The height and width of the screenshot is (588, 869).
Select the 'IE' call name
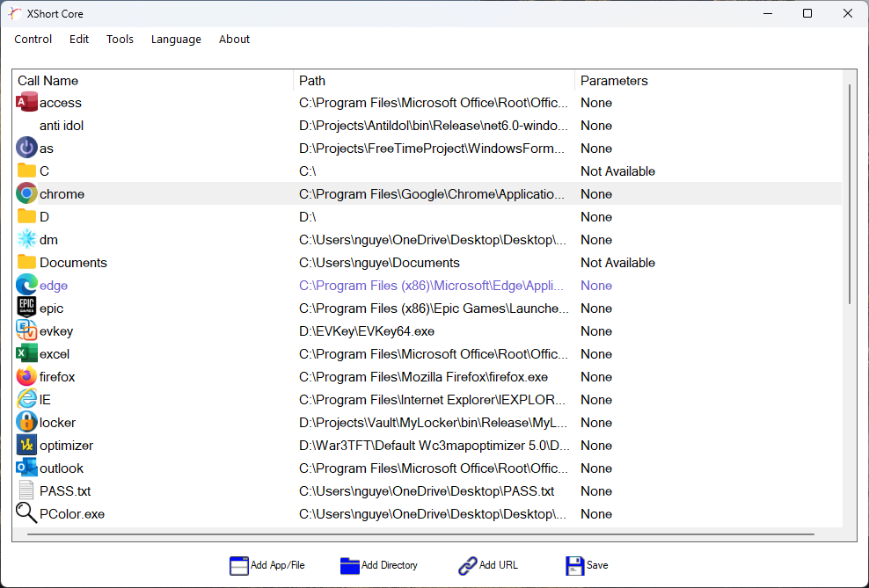pos(45,400)
